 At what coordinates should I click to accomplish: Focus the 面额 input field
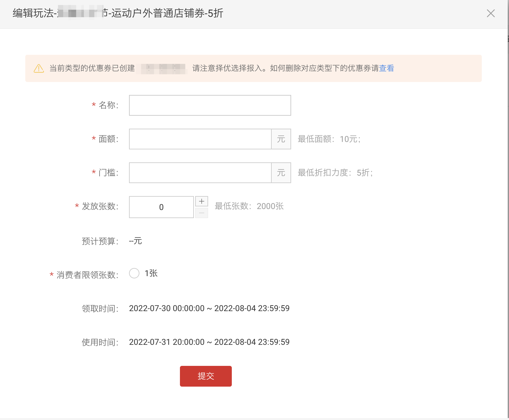[200, 139]
